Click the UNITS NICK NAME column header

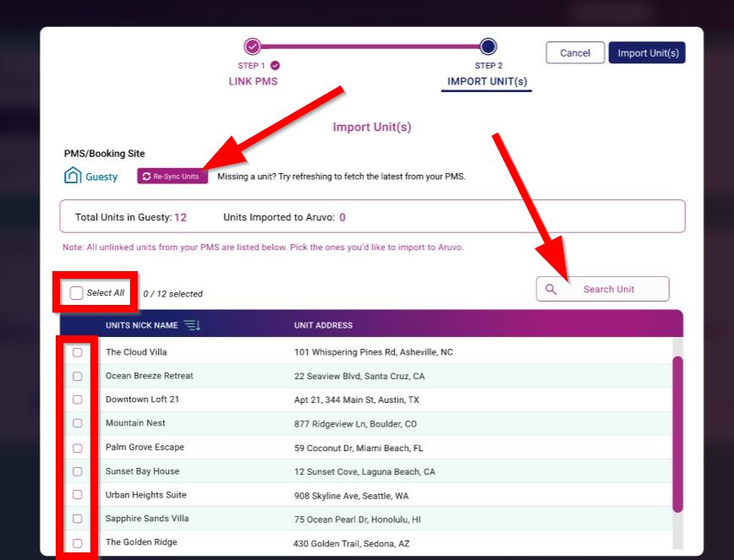tap(141, 325)
